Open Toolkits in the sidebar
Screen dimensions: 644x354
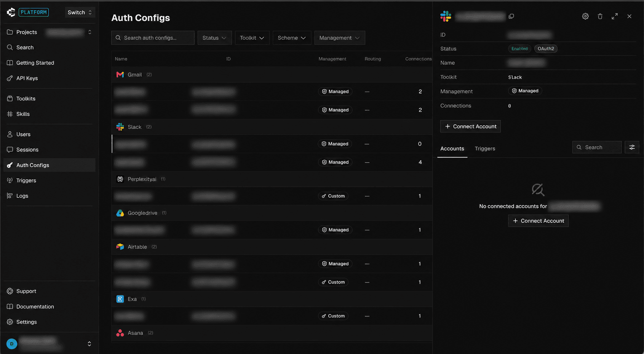click(50, 99)
